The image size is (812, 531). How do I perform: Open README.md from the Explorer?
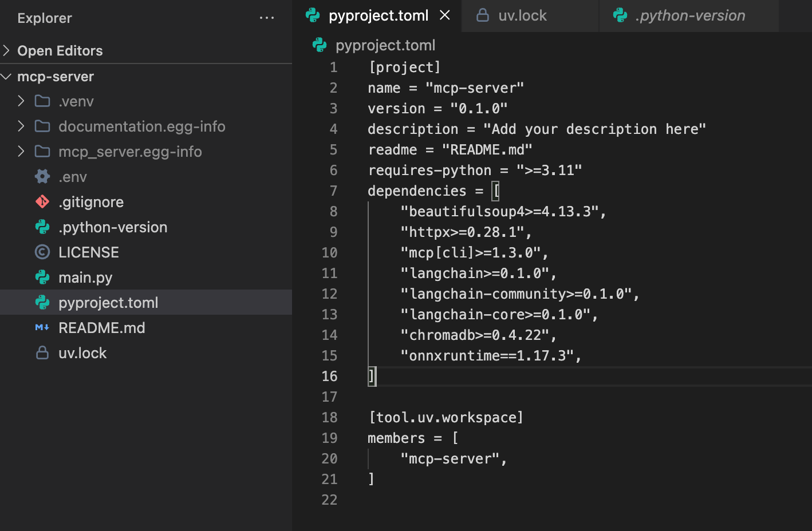(x=146, y=327)
